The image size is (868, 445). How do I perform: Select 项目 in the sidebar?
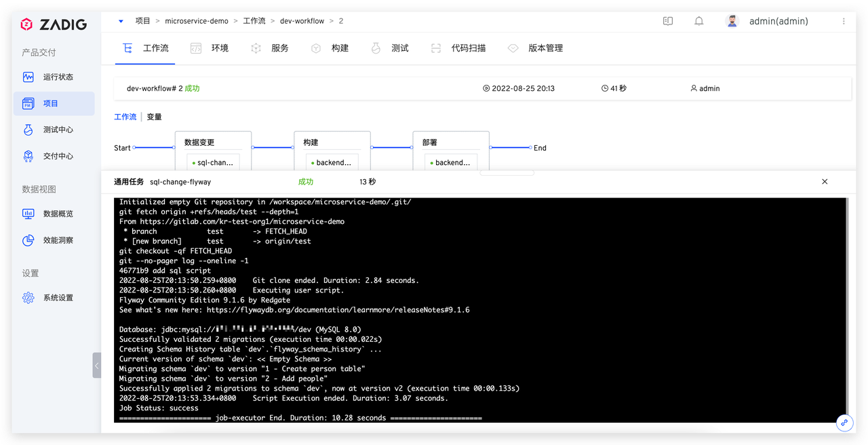tap(54, 103)
